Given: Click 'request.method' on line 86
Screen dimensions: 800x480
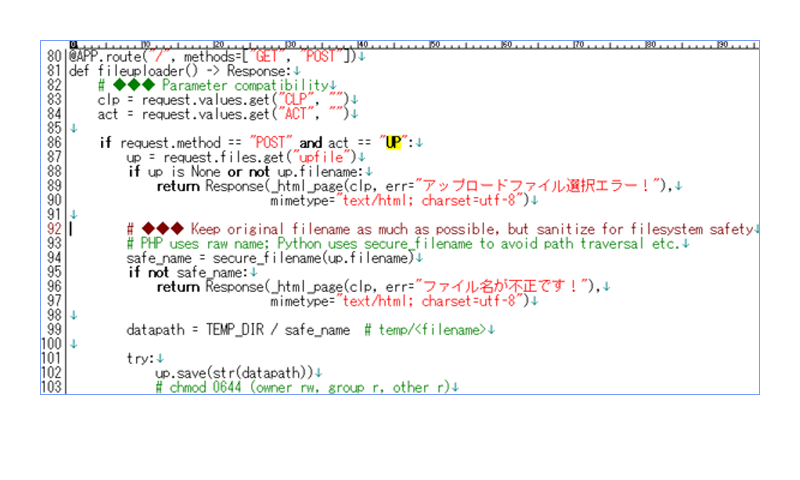Looking at the screenshot, I should coord(170,142).
